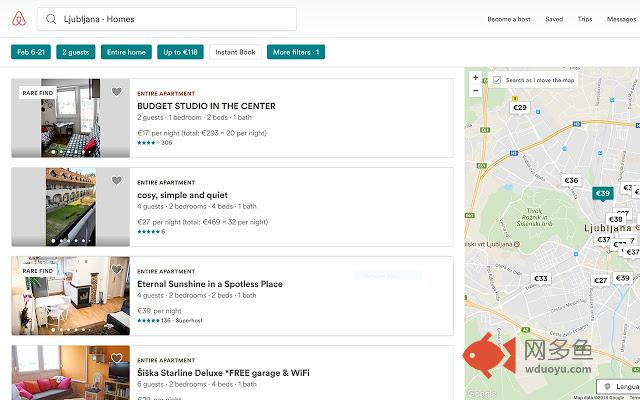Image resolution: width=640 pixels, height=400 pixels.
Task: Open the Trips menu item
Action: 585,19
